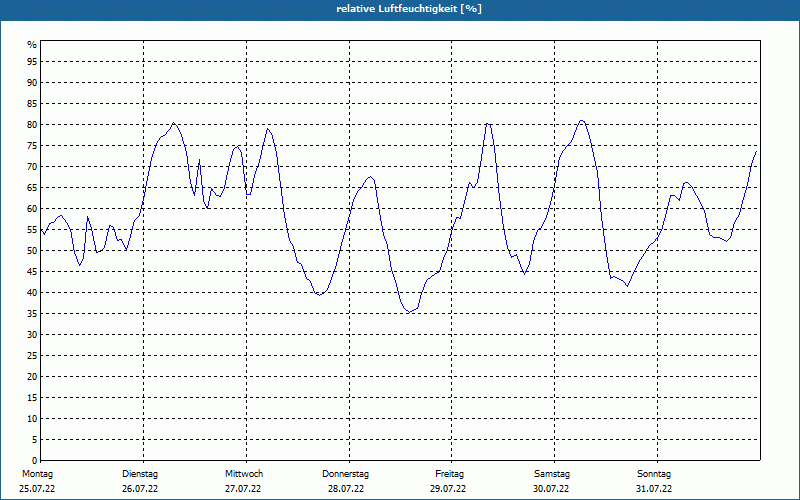The image size is (800, 500).
Task: Select the 'Mittwoch' day label
Action: (244, 474)
